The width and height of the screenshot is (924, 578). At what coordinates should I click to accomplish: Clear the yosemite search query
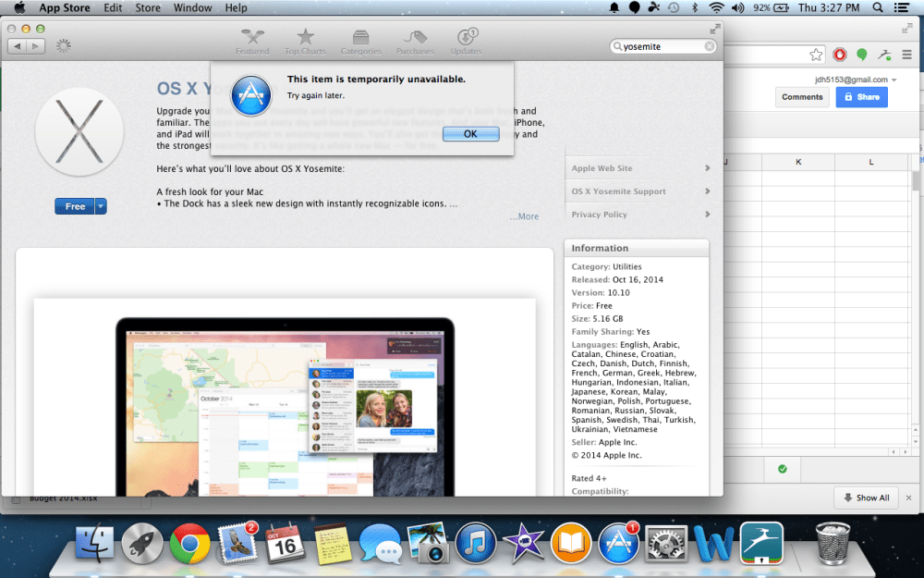pyautogui.click(x=708, y=45)
